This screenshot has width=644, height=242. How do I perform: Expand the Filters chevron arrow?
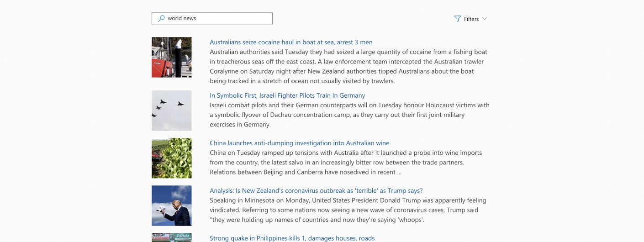click(x=485, y=19)
